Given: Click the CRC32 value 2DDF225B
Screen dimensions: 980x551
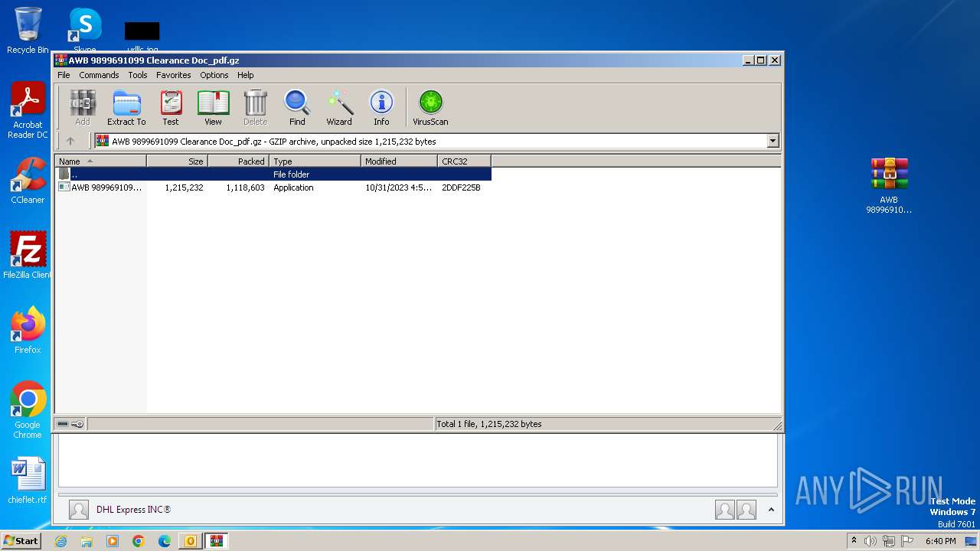Looking at the screenshot, I should click(461, 187).
